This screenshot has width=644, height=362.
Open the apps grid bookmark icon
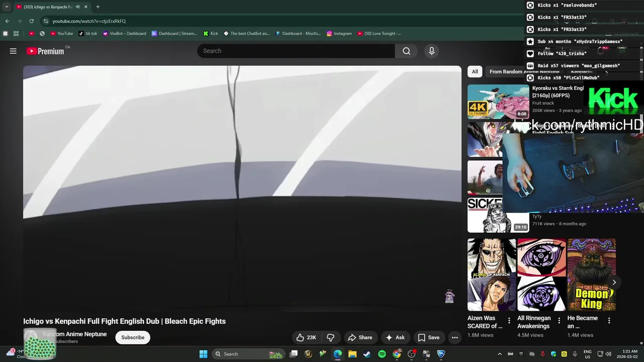16,34
